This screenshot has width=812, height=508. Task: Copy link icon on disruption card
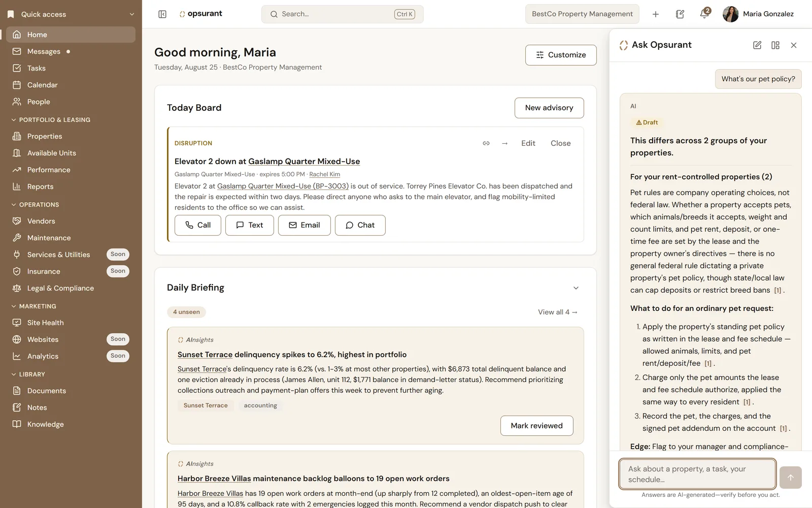click(486, 143)
